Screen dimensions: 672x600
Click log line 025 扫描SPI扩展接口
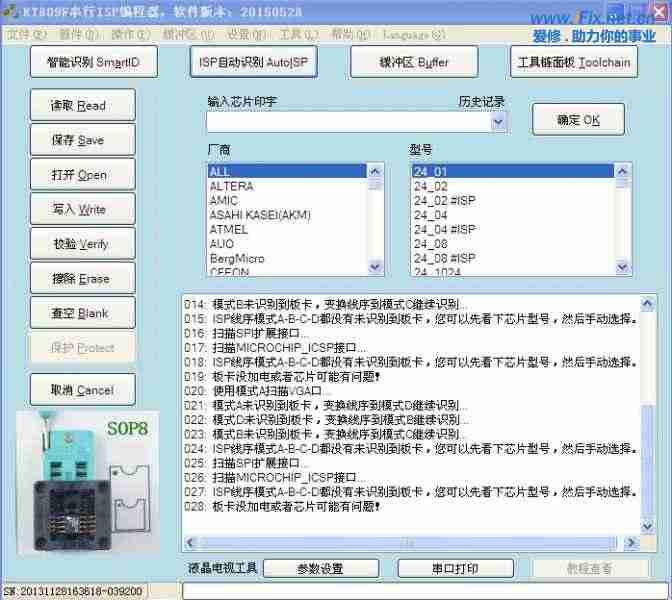(246, 463)
